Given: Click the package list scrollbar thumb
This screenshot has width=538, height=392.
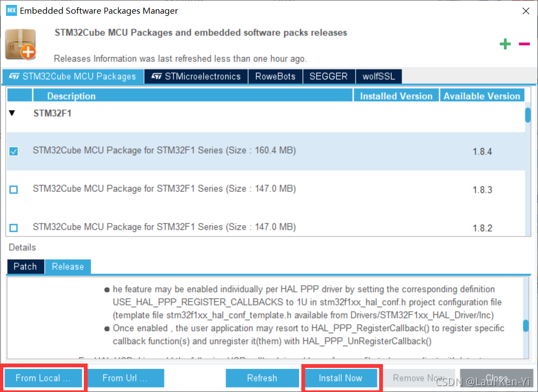Looking at the screenshot, I should pyautogui.click(x=528, y=115).
